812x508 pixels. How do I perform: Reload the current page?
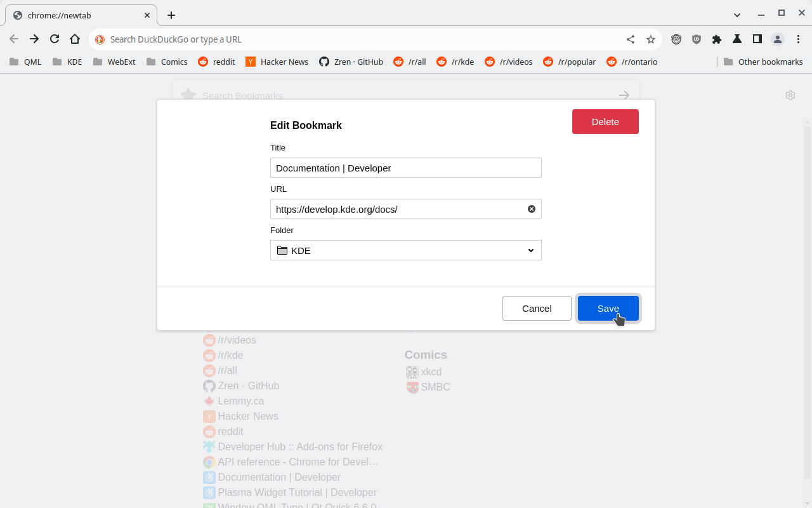[x=55, y=39]
